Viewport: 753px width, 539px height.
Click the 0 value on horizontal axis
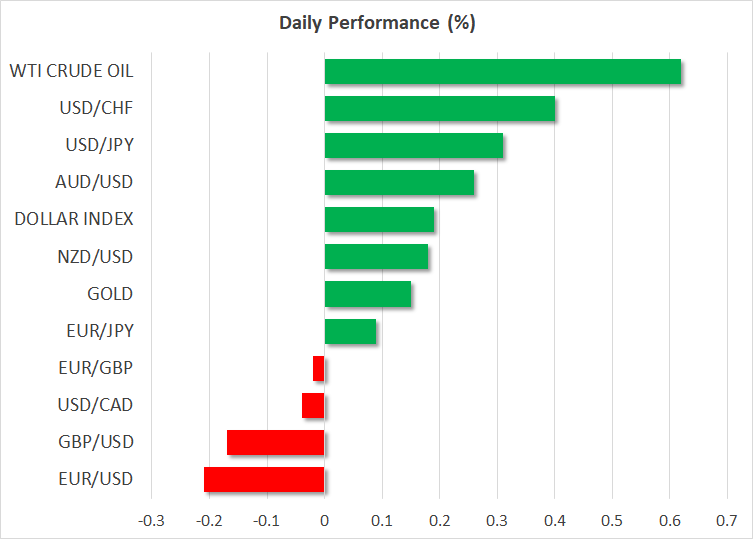tap(324, 520)
